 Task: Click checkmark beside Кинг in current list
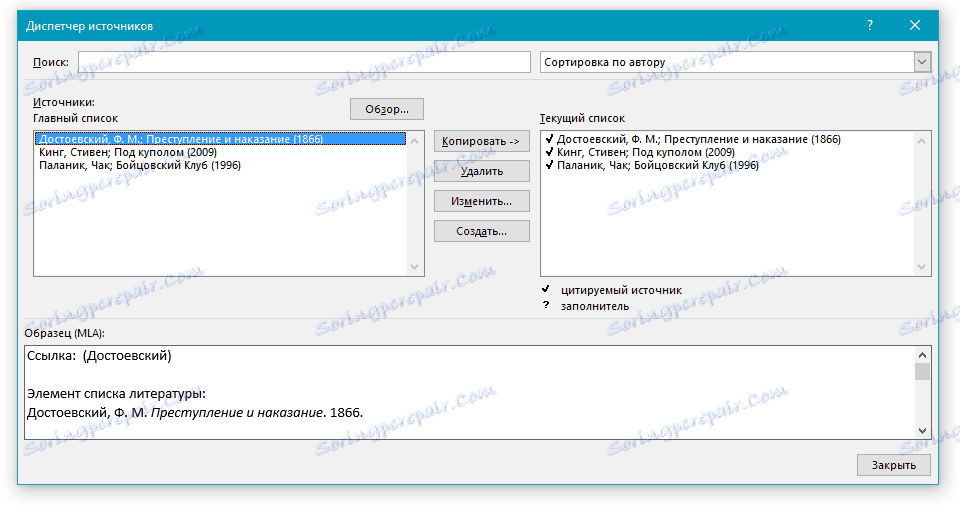(549, 151)
